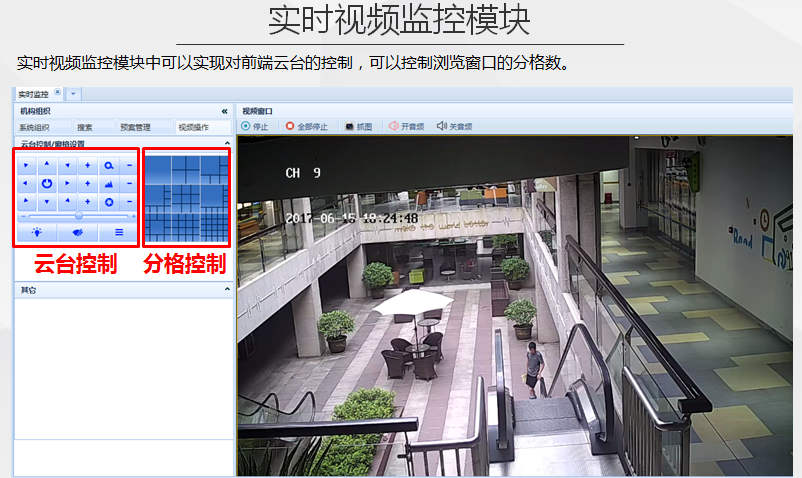Collapse the 其它 section

tap(226, 290)
